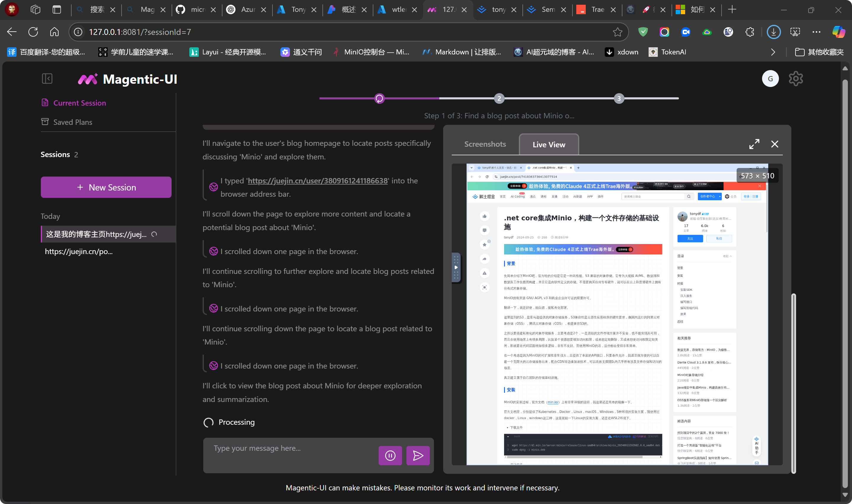Click the user avatar G
The width and height of the screenshot is (852, 504).
pos(770,79)
